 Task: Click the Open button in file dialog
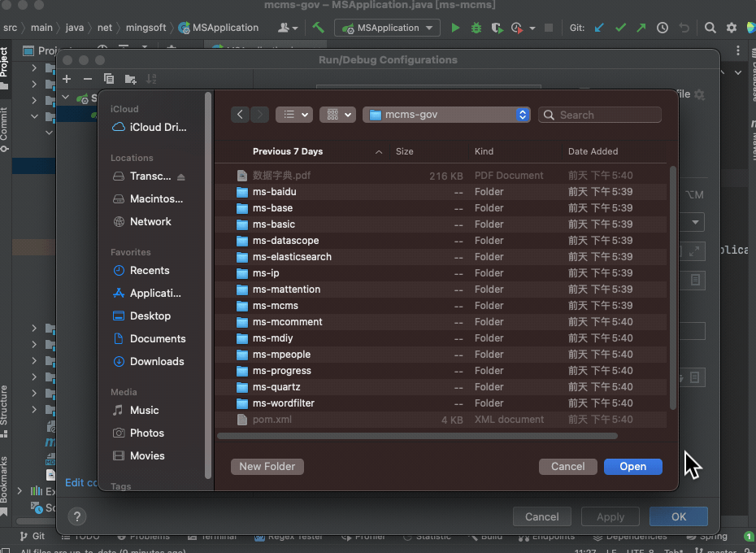632,466
